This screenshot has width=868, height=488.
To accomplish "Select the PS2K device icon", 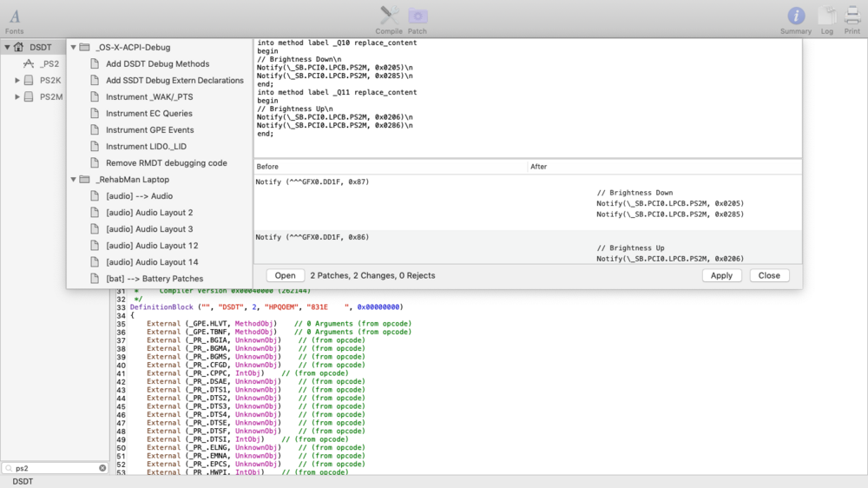I will point(29,81).
